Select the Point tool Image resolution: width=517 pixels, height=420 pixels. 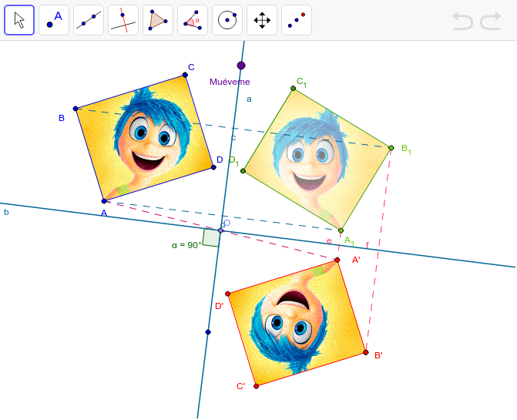click(54, 20)
